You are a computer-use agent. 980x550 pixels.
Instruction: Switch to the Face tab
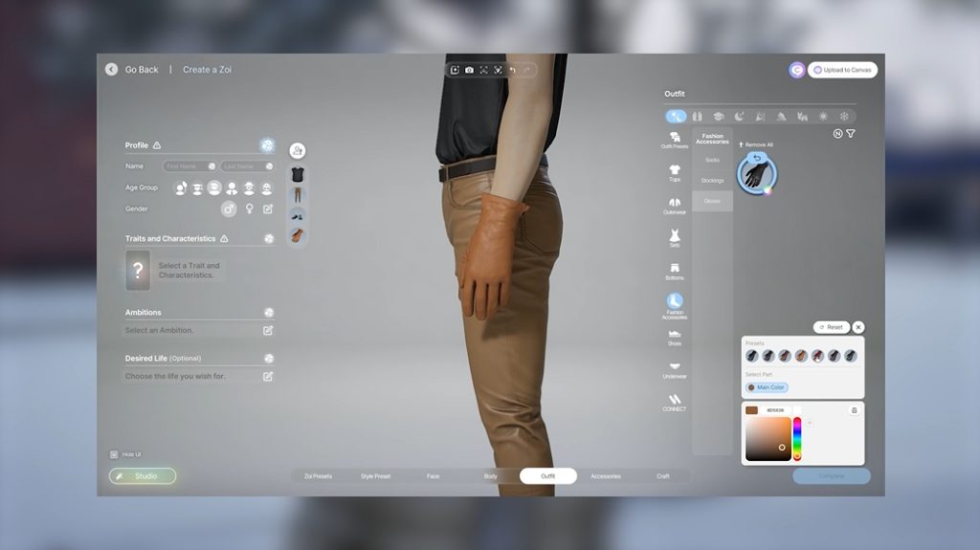[433, 476]
